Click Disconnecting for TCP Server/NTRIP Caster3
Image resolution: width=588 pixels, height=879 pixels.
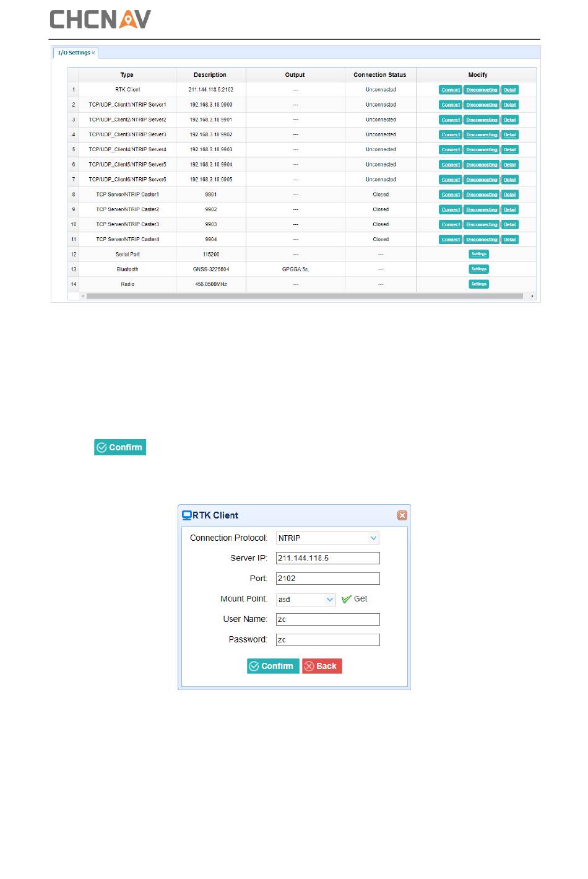(x=482, y=224)
